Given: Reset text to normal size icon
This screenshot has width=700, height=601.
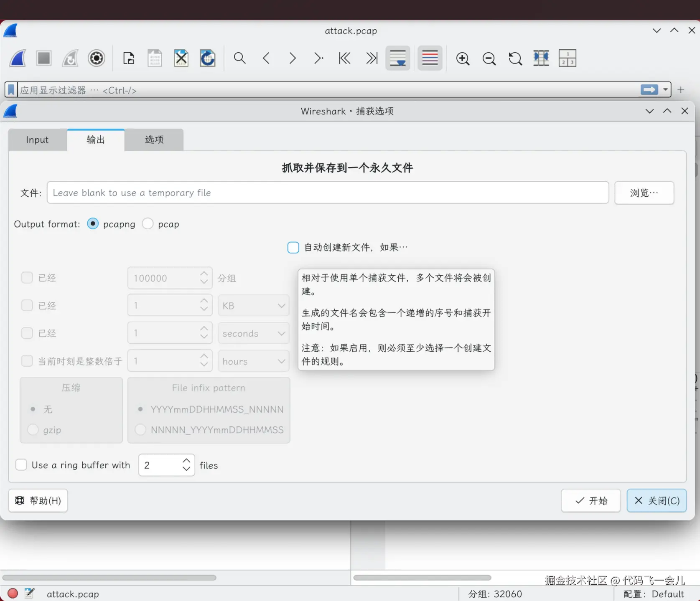Looking at the screenshot, I should (x=515, y=58).
